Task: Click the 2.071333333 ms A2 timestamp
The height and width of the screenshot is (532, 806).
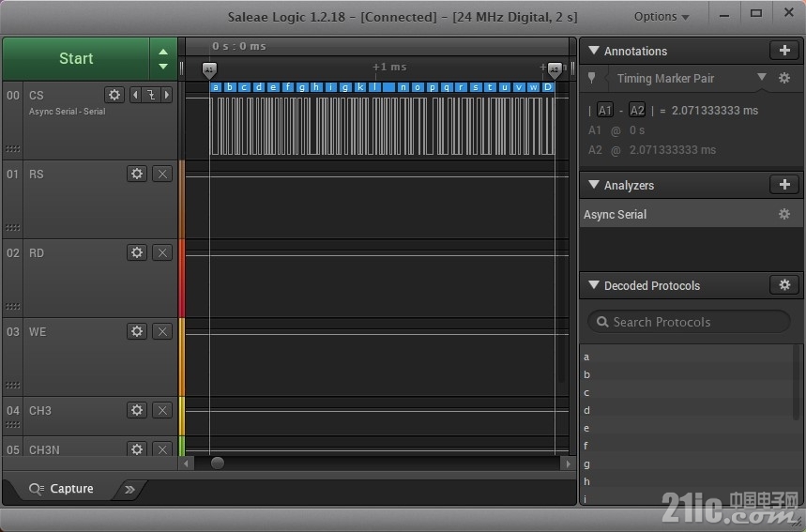Action: (673, 149)
